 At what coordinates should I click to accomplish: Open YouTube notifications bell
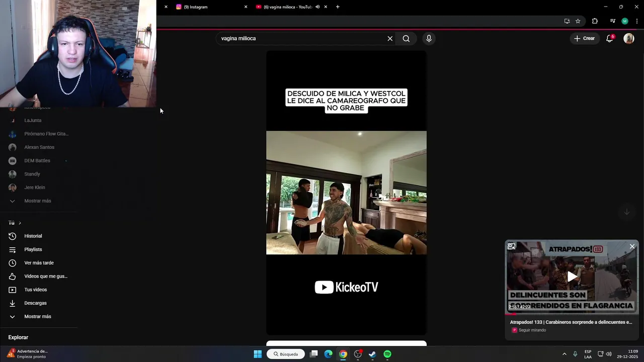[609, 38]
